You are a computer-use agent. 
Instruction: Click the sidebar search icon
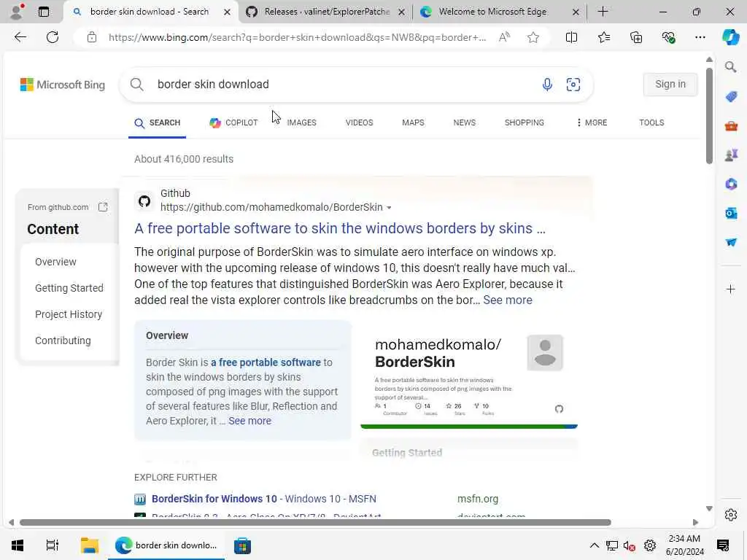pyautogui.click(x=730, y=67)
